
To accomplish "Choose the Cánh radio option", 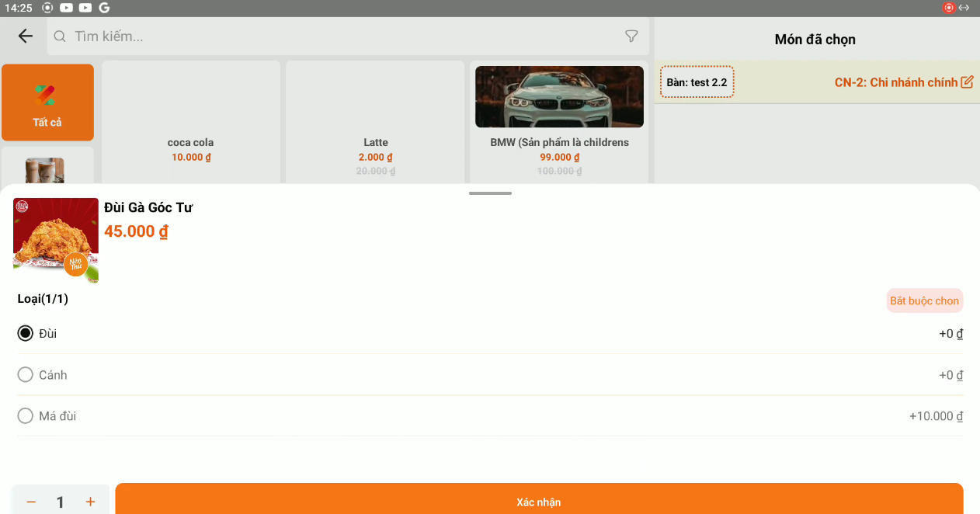I will pyautogui.click(x=26, y=375).
